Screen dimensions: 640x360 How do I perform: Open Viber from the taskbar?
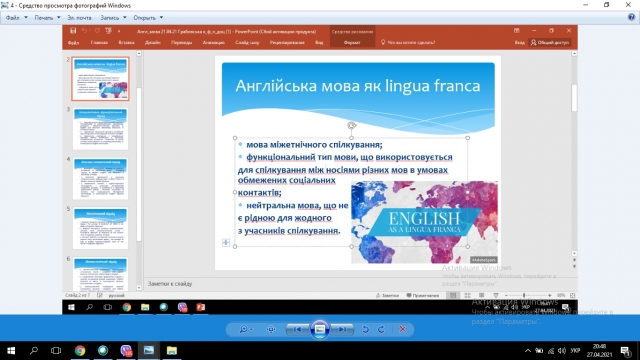tap(126, 351)
